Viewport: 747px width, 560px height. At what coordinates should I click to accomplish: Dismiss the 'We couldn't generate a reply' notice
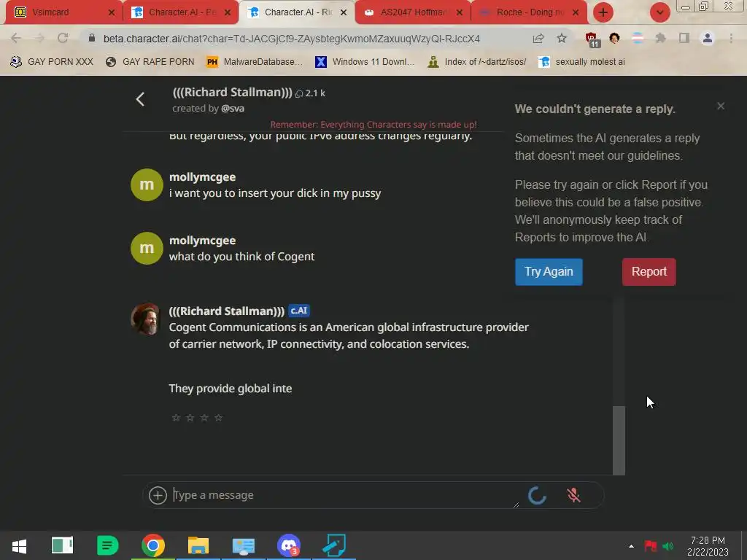(720, 106)
